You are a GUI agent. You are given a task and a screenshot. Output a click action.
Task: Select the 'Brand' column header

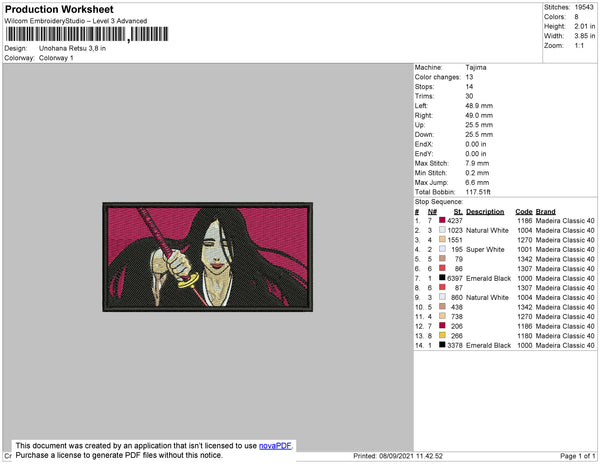[x=545, y=212]
